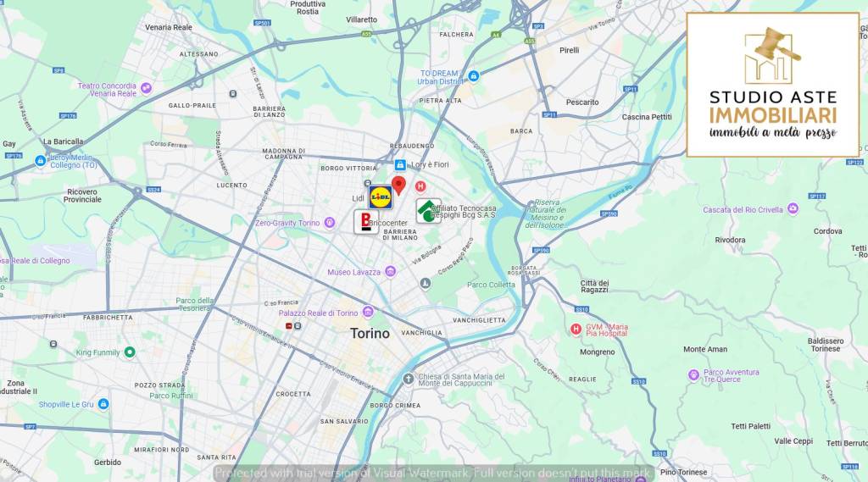Click the Parco Colletta label
This screenshot has width=868, height=482.
[x=491, y=285]
